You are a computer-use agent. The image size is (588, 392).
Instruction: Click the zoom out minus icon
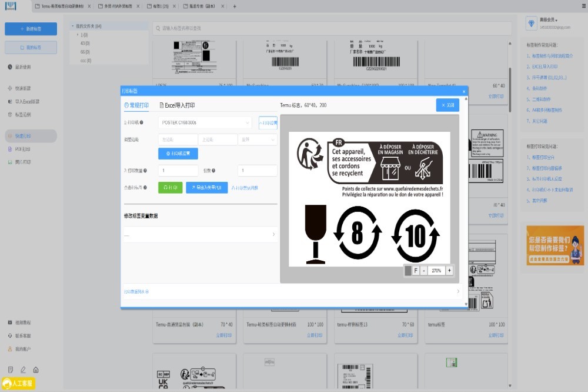424,271
